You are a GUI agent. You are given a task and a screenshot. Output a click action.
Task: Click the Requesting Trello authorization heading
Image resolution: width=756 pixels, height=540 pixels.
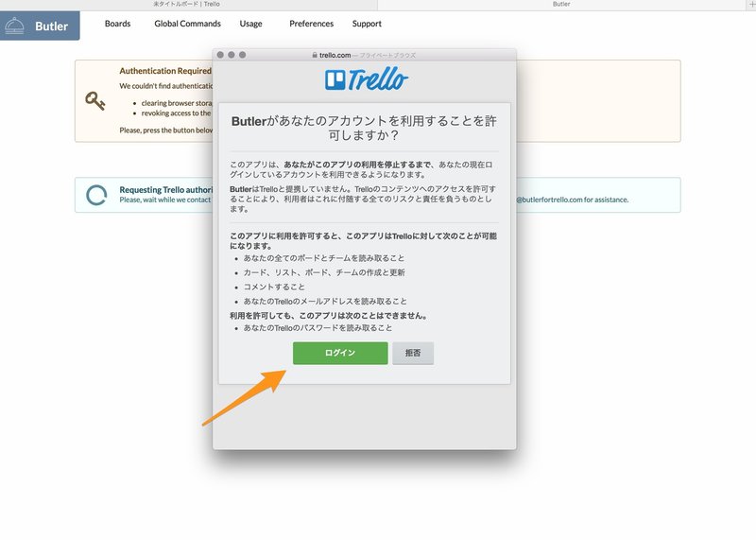(166, 190)
